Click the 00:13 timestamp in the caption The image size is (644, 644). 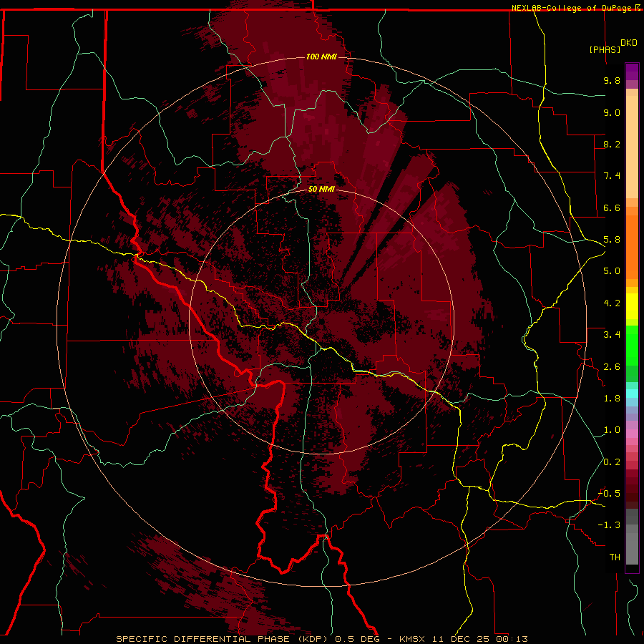point(512,639)
